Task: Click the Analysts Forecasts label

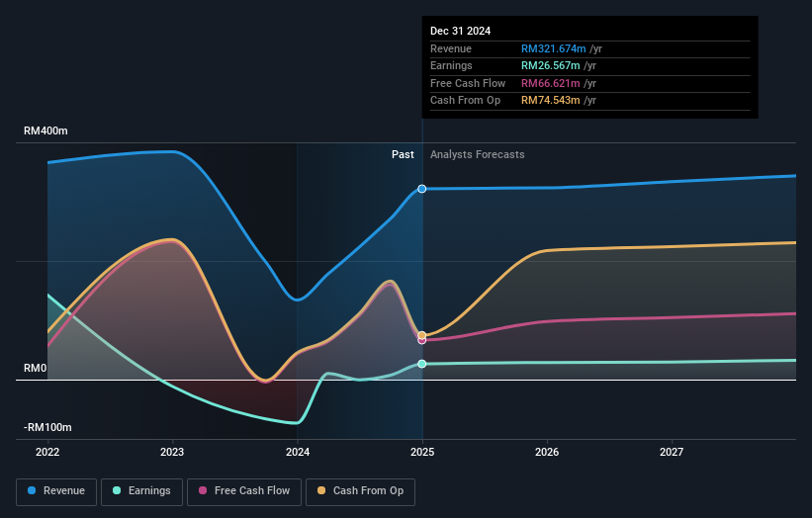Action: pyautogui.click(x=477, y=154)
